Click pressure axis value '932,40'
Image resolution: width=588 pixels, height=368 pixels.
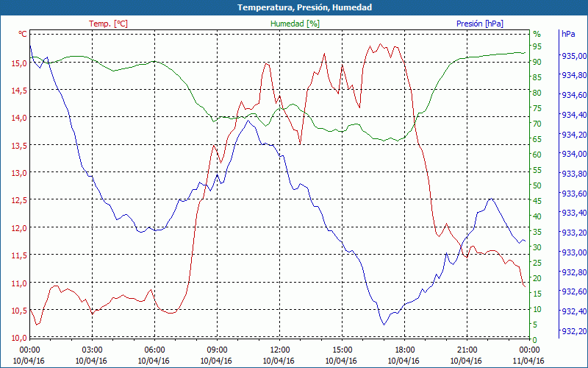(x=574, y=311)
